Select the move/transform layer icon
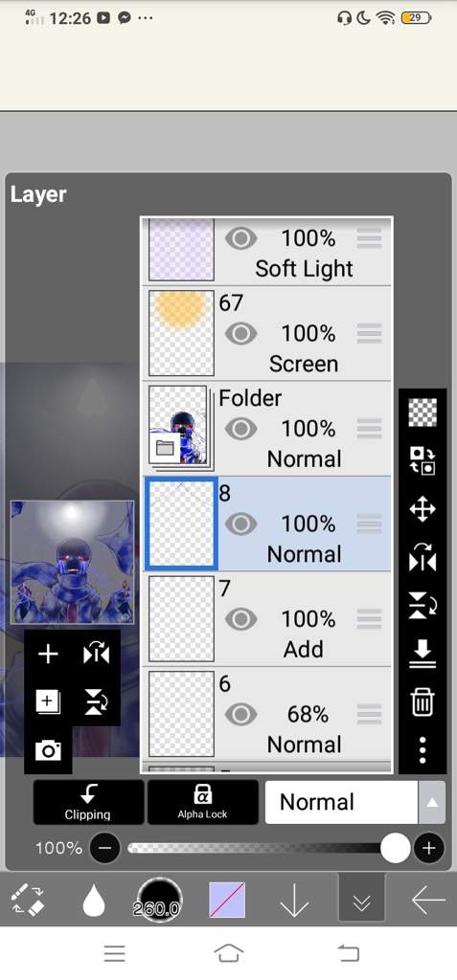The image size is (457, 980). [x=423, y=509]
